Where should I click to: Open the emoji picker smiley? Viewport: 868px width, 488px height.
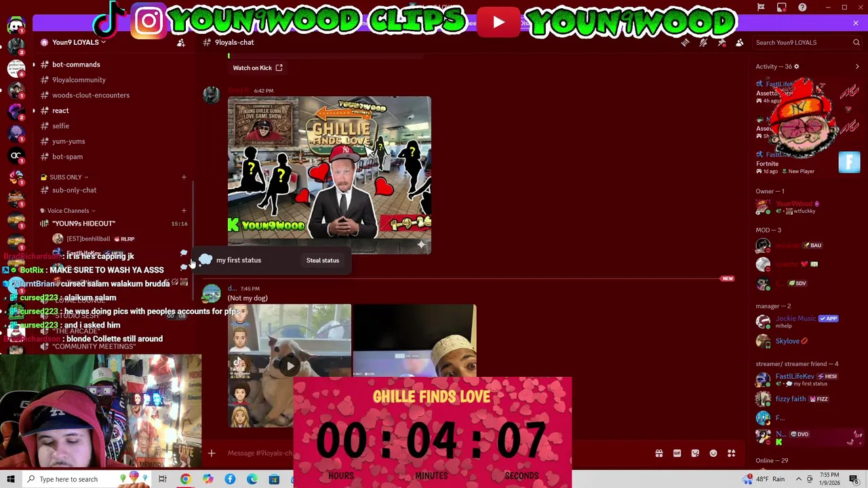(x=713, y=453)
